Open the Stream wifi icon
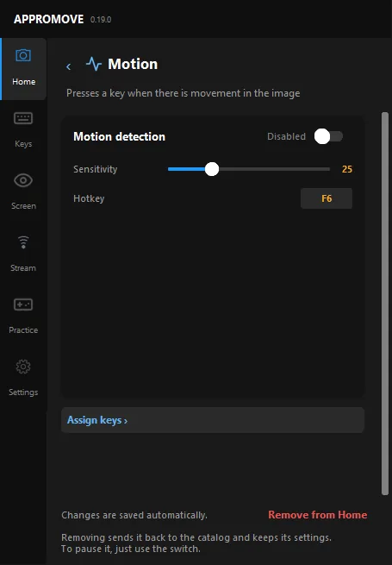 [x=23, y=242]
